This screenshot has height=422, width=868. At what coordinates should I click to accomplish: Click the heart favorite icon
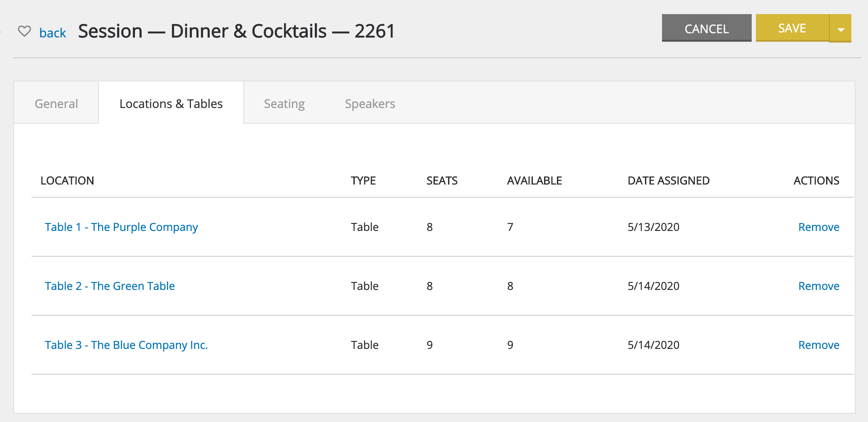[25, 31]
